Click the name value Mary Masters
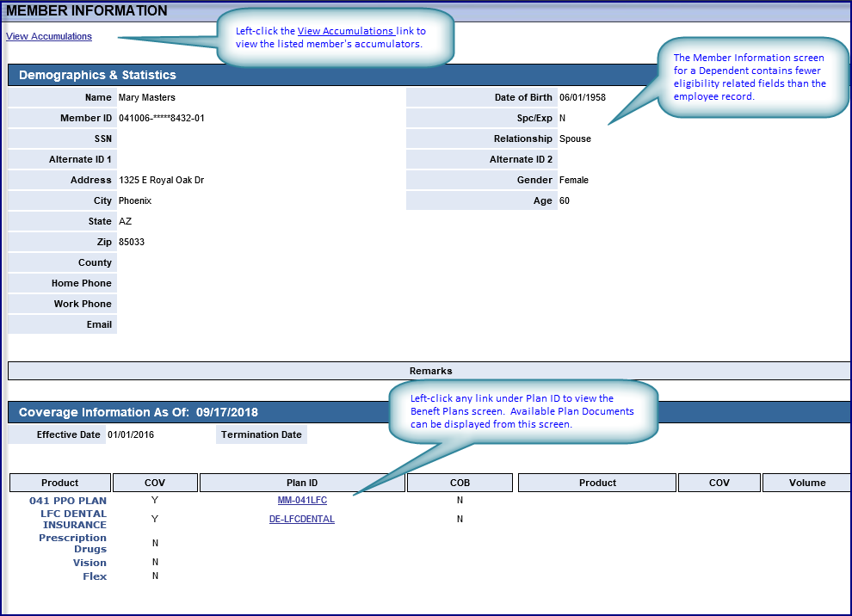This screenshot has height=616, width=852. pos(146,98)
